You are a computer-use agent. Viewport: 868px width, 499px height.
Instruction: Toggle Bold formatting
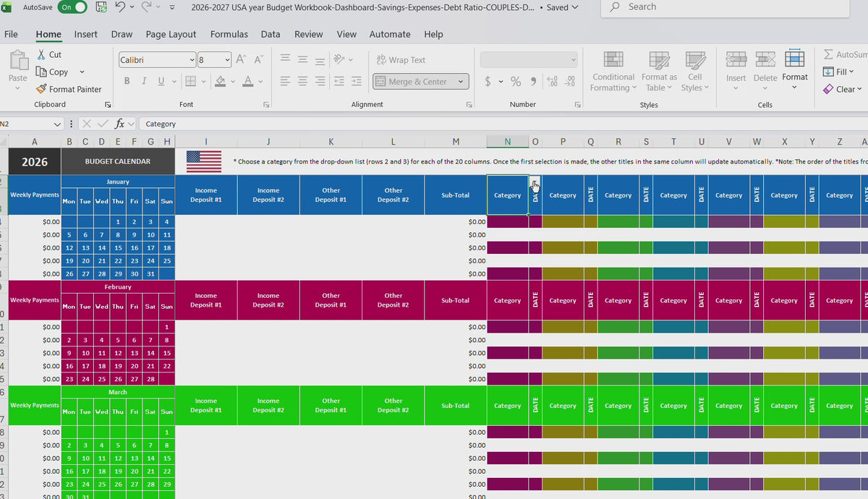pyautogui.click(x=127, y=81)
